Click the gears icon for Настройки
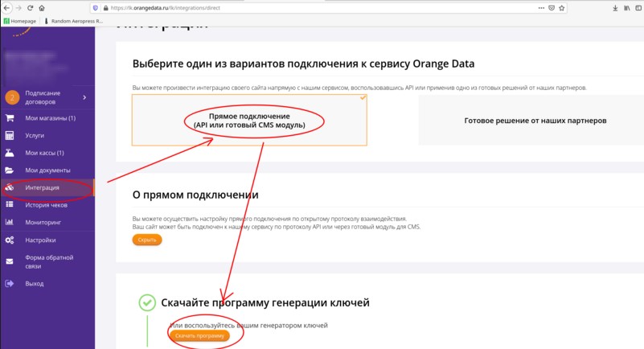This screenshot has width=644, height=349. (x=10, y=240)
